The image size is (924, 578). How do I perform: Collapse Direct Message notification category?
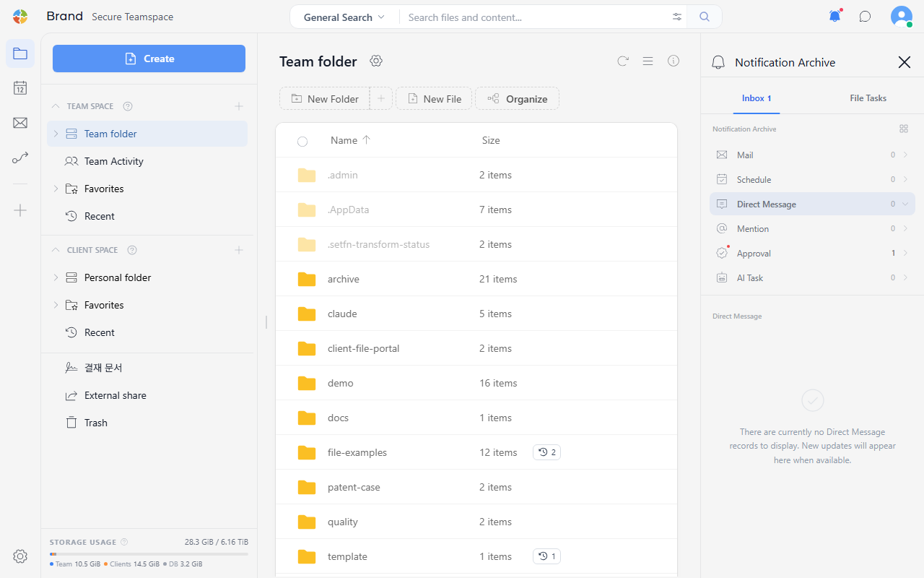(905, 204)
